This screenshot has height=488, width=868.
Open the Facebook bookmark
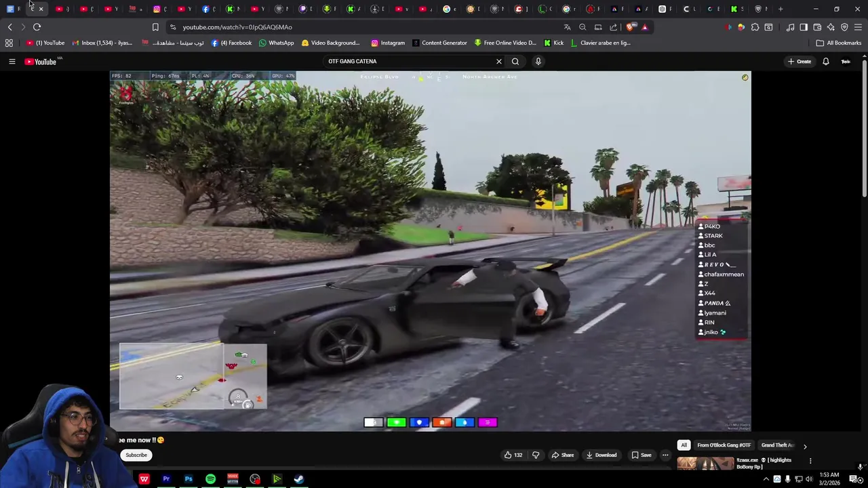(231, 43)
